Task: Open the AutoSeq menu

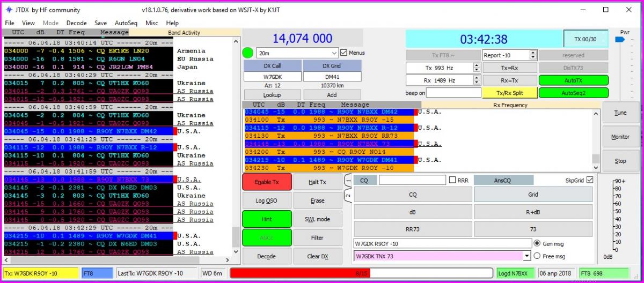Action: click(126, 23)
